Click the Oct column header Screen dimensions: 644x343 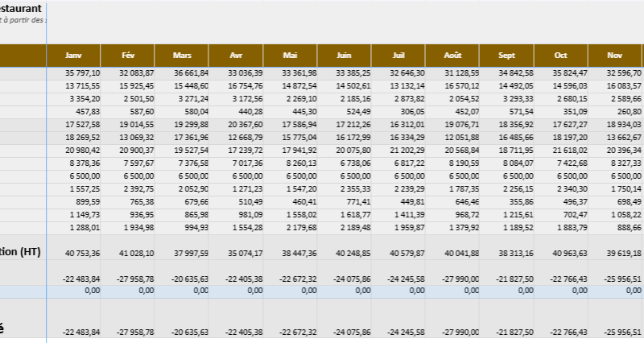click(x=561, y=56)
